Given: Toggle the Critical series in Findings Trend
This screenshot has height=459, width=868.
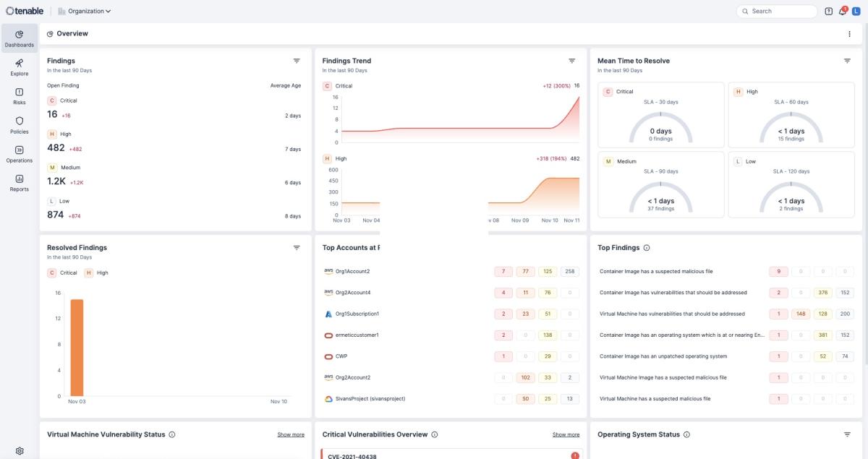Looking at the screenshot, I should [x=339, y=85].
